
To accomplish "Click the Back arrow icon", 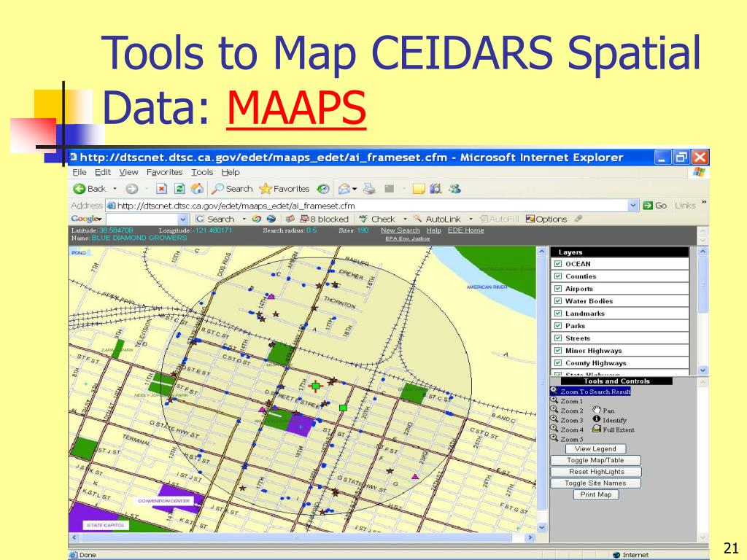I will (x=79, y=189).
